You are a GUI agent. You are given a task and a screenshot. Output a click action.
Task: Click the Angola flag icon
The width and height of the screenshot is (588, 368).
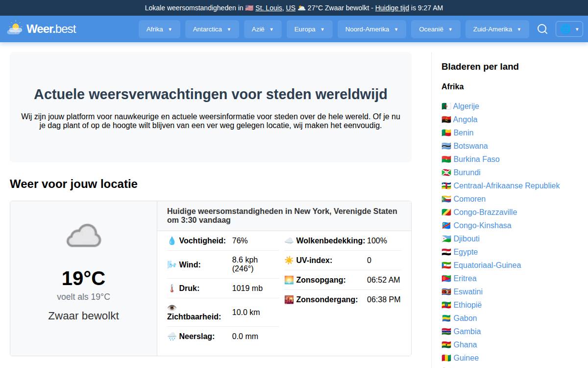[x=446, y=120]
